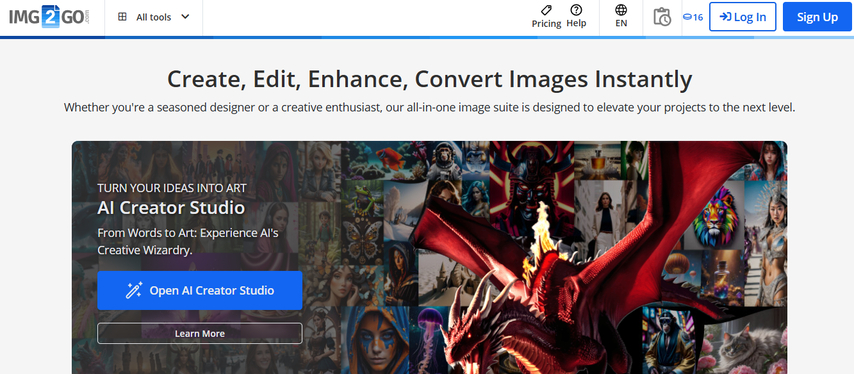The height and width of the screenshot is (374, 854).
Task: Click the main headline 'Create, Edit, Enhance'
Action: 429,79
